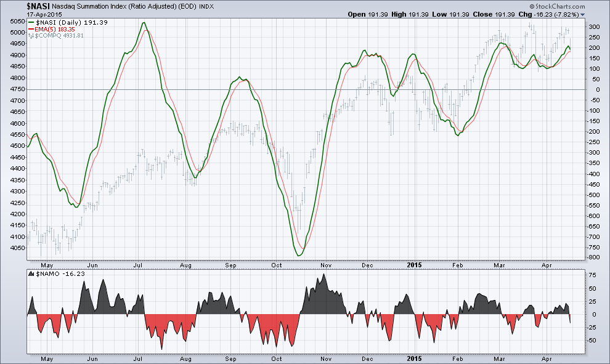Click the 17-Apr-2015 chart date

point(44,14)
